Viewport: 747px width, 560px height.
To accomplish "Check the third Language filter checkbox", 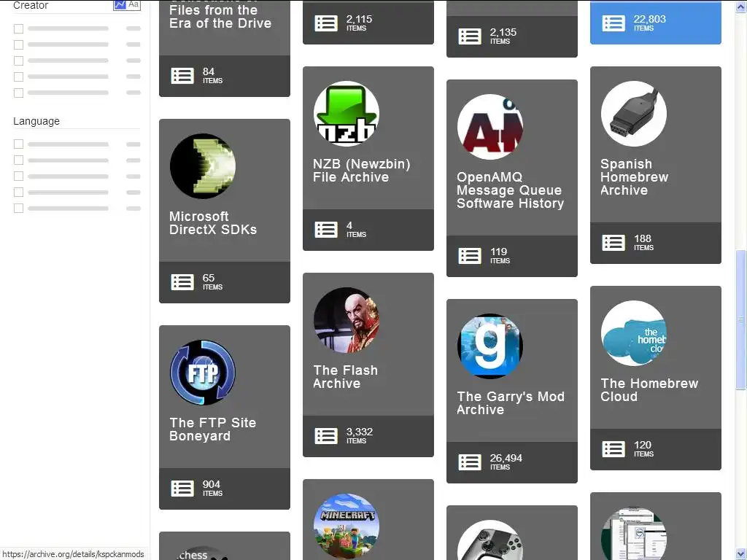I will pyautogui.click(x=18, y=176).
